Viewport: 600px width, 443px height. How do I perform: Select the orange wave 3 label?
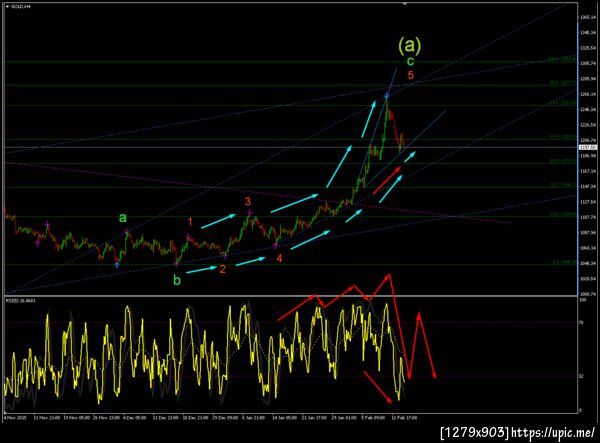coord(248,201)
